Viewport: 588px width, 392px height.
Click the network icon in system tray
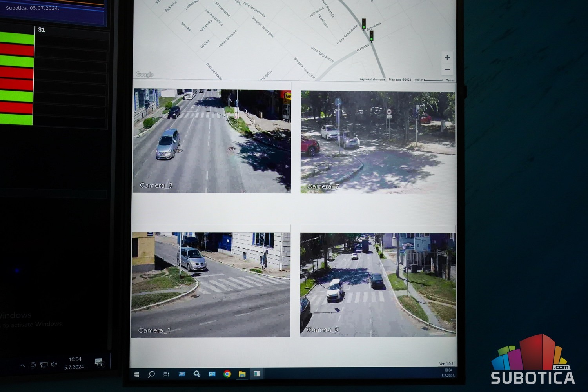[44, 365]
